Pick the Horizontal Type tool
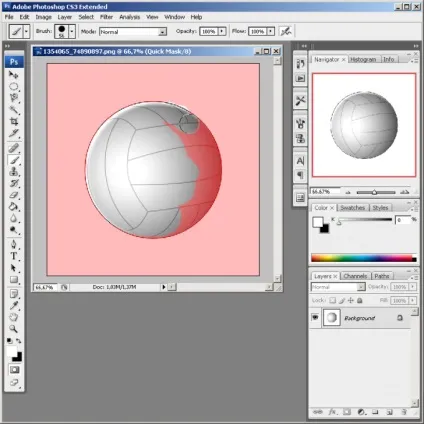 tap(14, 256)
